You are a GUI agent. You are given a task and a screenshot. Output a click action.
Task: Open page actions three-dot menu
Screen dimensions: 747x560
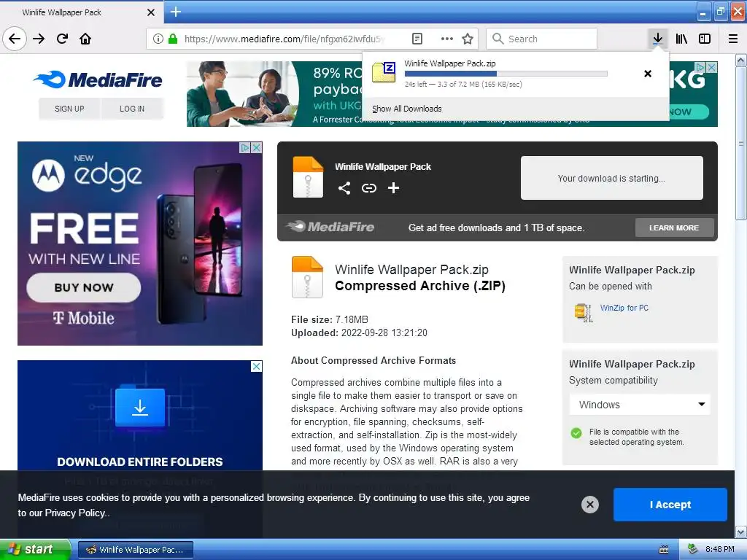[x=446, y=39]
